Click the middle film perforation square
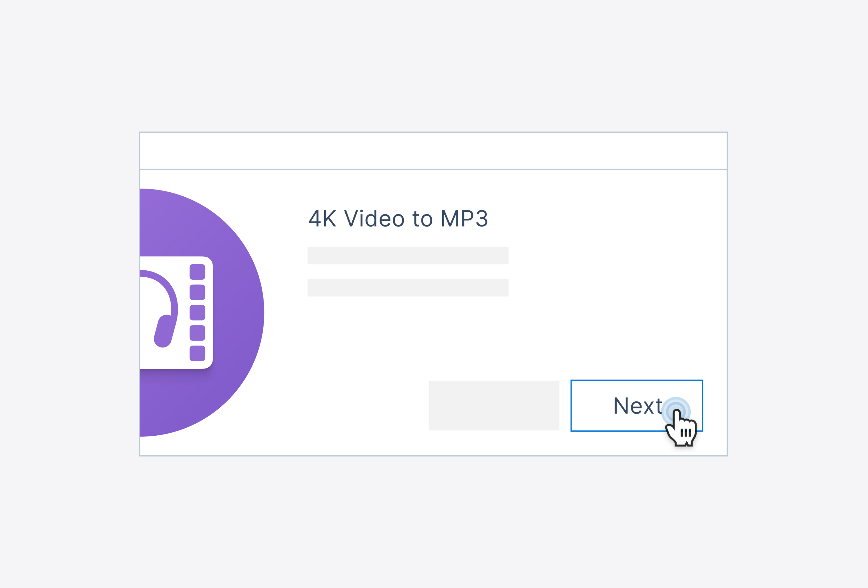The height and width of the screenshot is (588, 868). click(197, 313)
